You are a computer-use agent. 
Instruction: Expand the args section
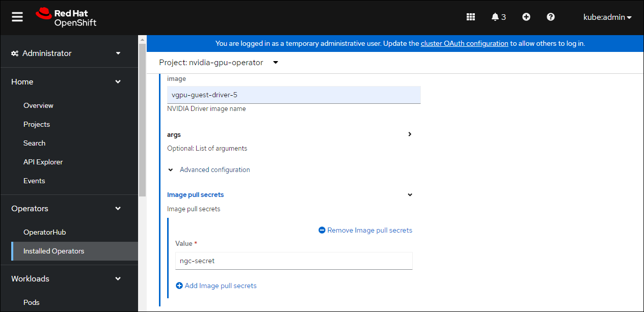[410, 134]
